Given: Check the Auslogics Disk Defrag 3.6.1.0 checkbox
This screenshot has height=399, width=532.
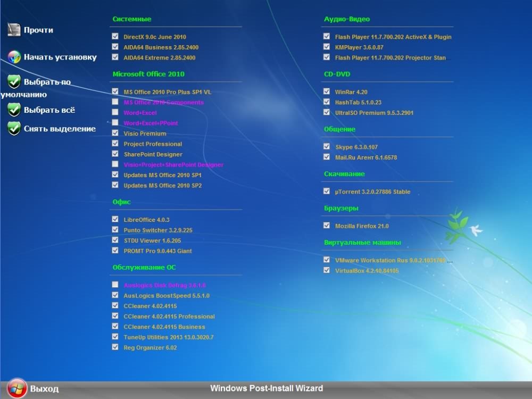Looking at the screenshot, I should point(115,285).
